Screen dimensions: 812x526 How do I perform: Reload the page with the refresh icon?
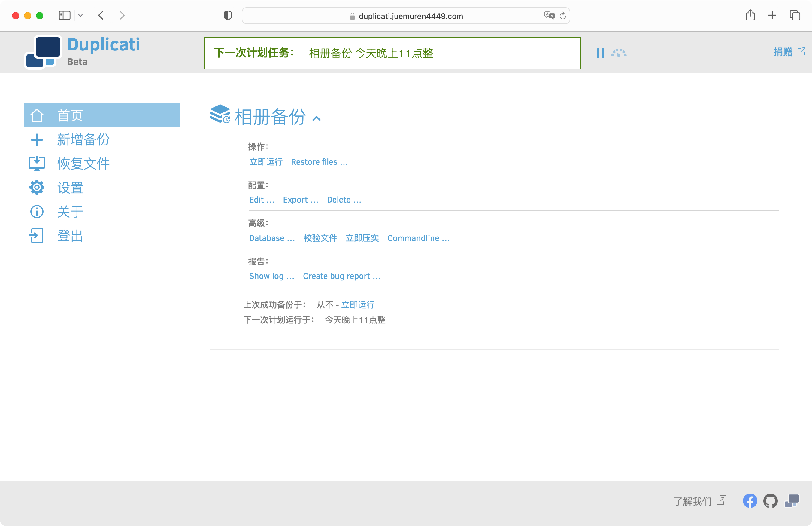point(563,16)
